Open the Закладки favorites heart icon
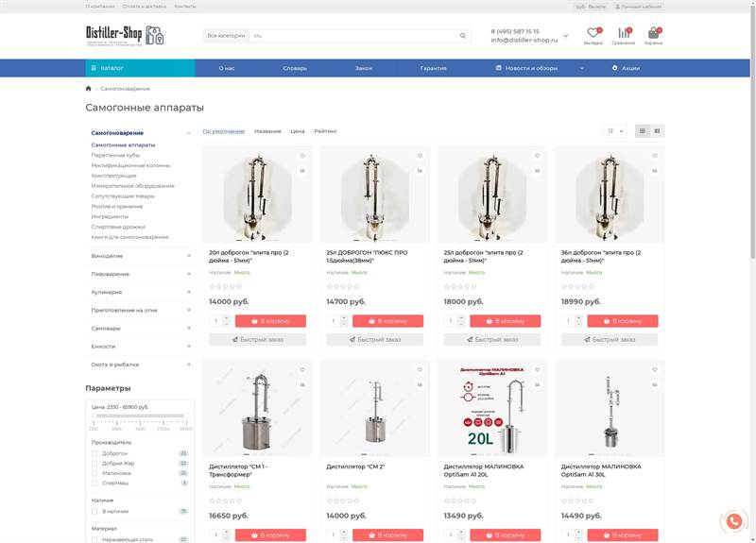 593,33
